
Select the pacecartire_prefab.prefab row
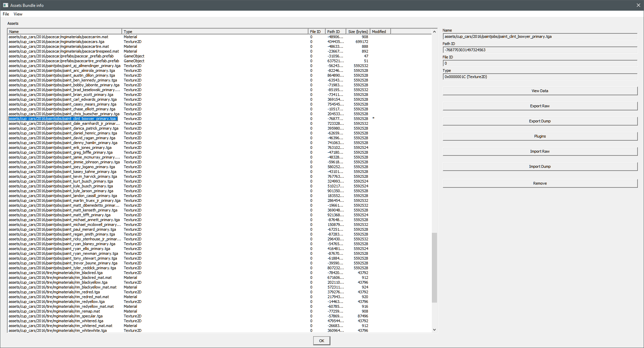coord(219,61)
